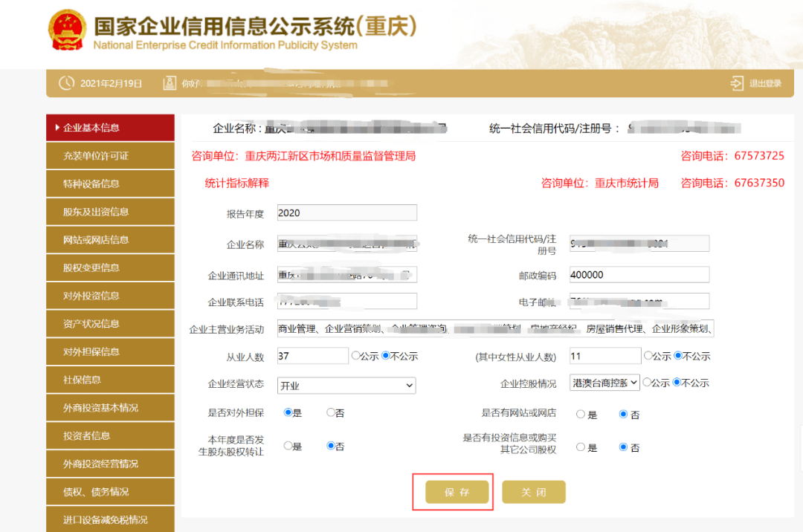Click the 保存 button

[x=457, y=492]
